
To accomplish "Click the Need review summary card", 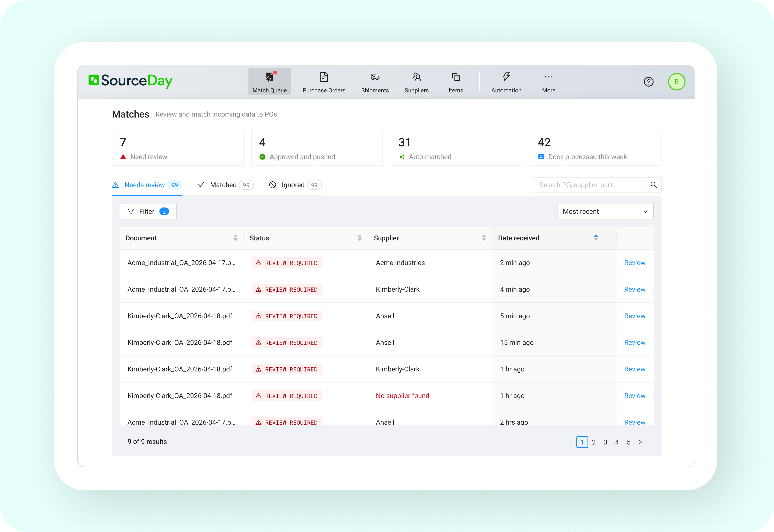I will pyautogui.click(x=178, y=148).
